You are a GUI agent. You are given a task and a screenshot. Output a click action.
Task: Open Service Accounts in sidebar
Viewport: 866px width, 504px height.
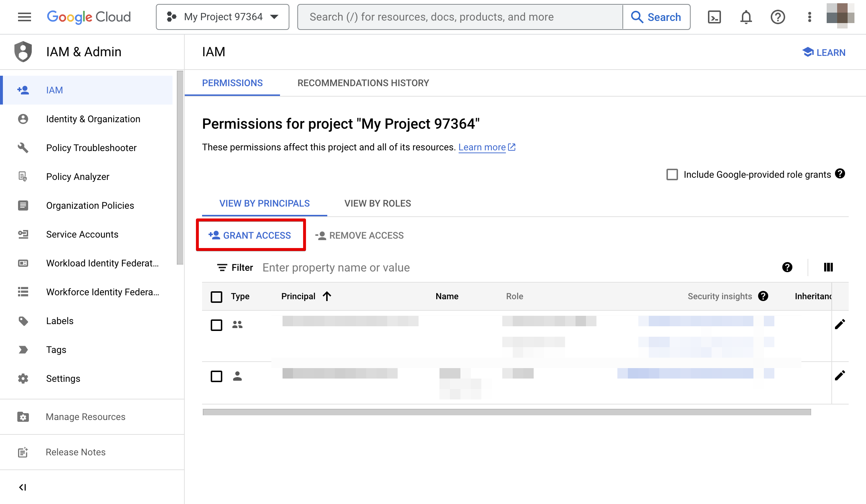[x=82, y=234]
